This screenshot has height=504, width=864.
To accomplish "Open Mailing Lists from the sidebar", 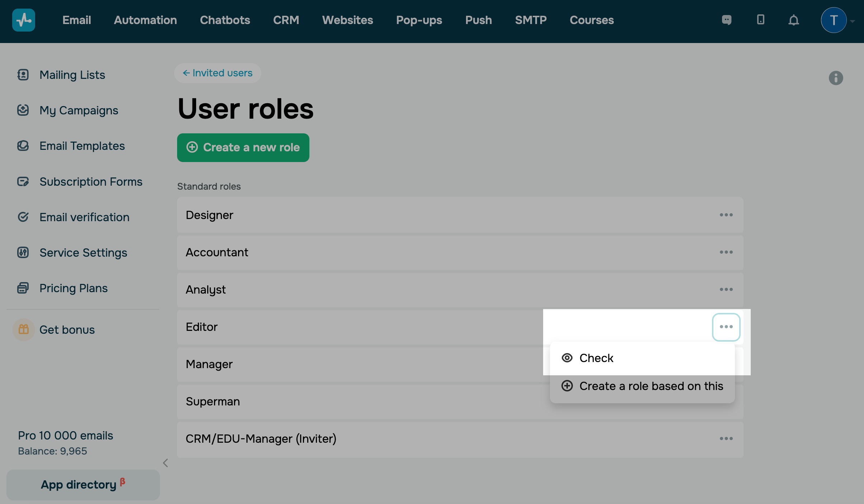I will tap(72, 75).
